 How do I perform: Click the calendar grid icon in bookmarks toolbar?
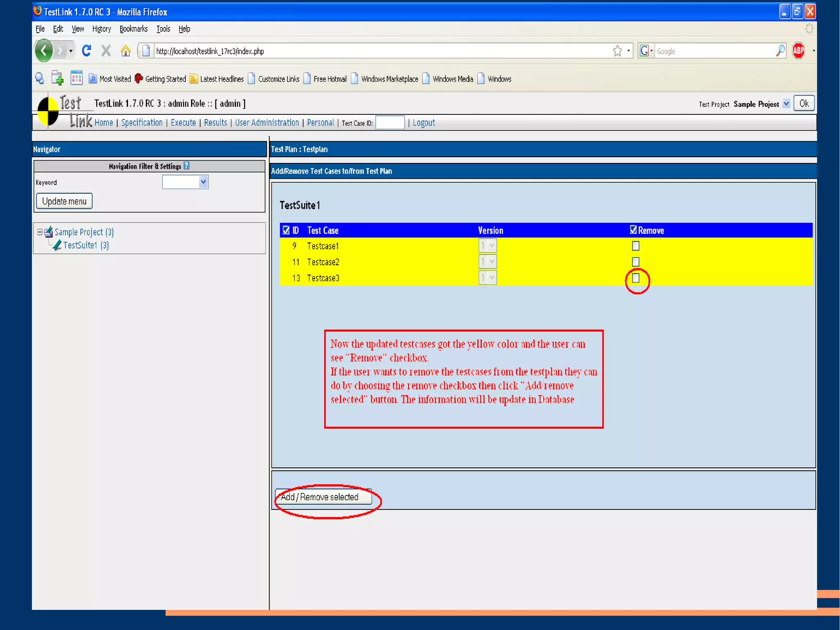(76, 78)
